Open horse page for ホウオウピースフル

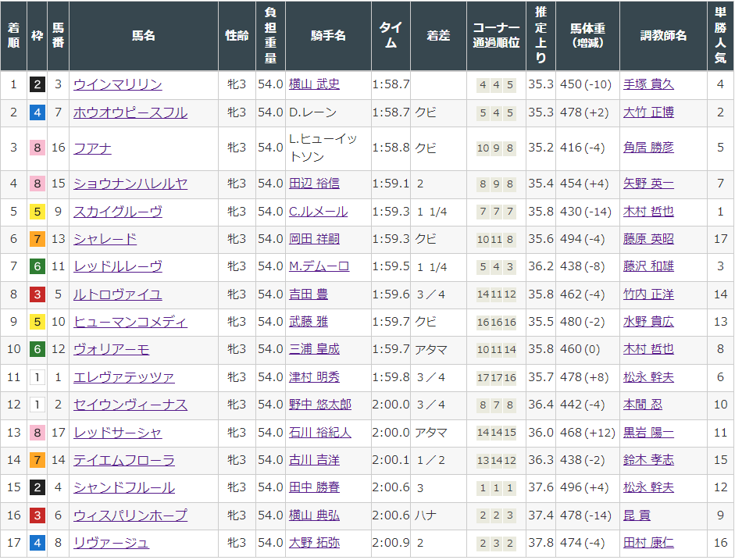[x=130, y=112]
